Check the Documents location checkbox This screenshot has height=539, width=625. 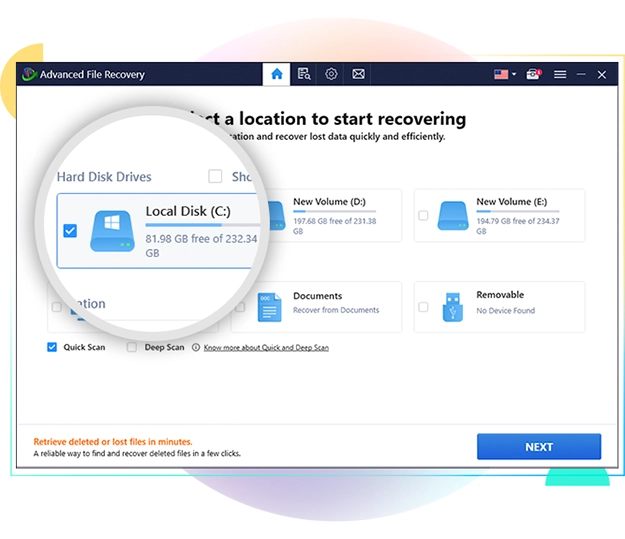pos(240,307)
